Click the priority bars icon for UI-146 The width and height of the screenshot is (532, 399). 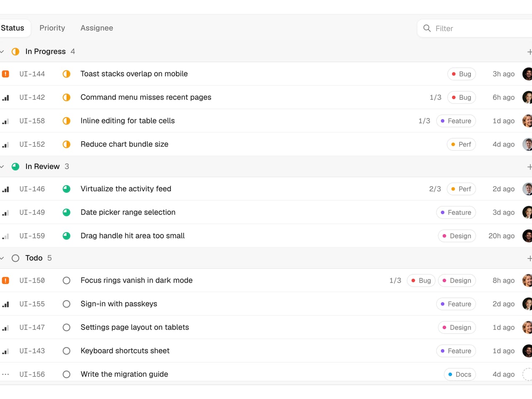5,189
